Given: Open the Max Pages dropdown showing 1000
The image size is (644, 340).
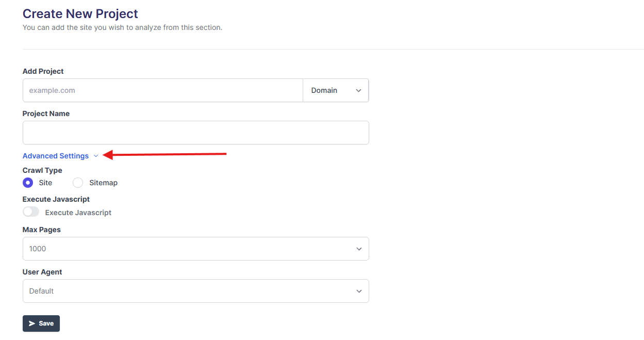Looking at the screenshot, I should [x=195, y=249].
